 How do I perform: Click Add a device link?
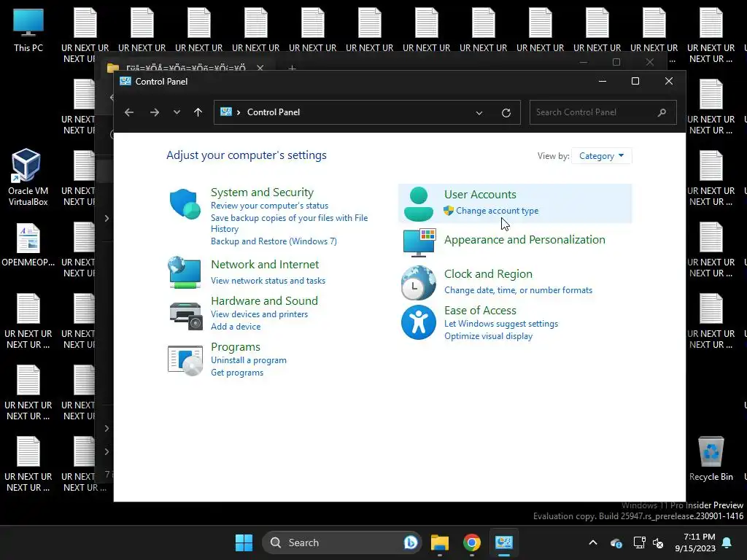(236, 327)
